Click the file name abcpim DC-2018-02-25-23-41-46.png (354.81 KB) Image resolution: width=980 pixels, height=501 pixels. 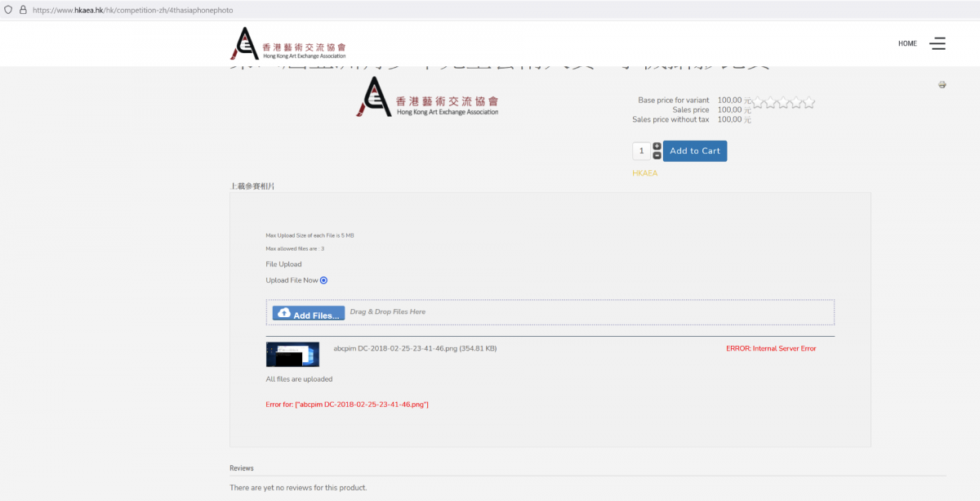(x=415, y=348)
